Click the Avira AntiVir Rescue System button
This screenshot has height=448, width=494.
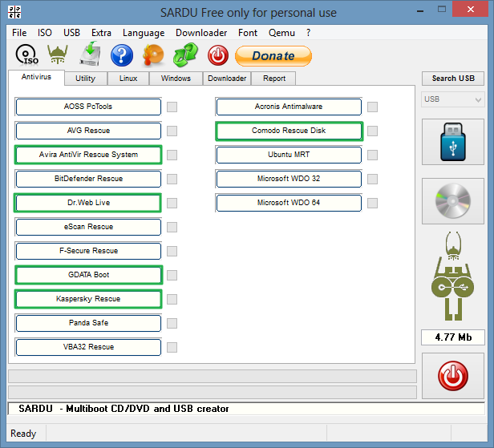(88, 155)
